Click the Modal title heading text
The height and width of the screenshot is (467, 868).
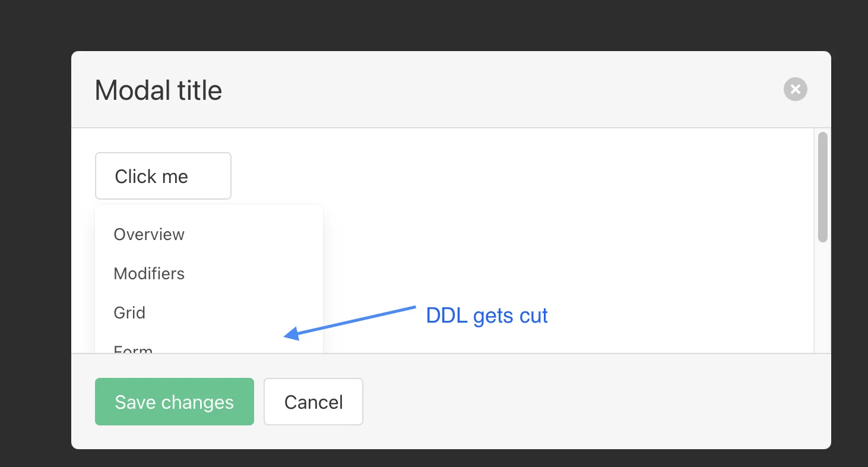click(x=159, y=91)
